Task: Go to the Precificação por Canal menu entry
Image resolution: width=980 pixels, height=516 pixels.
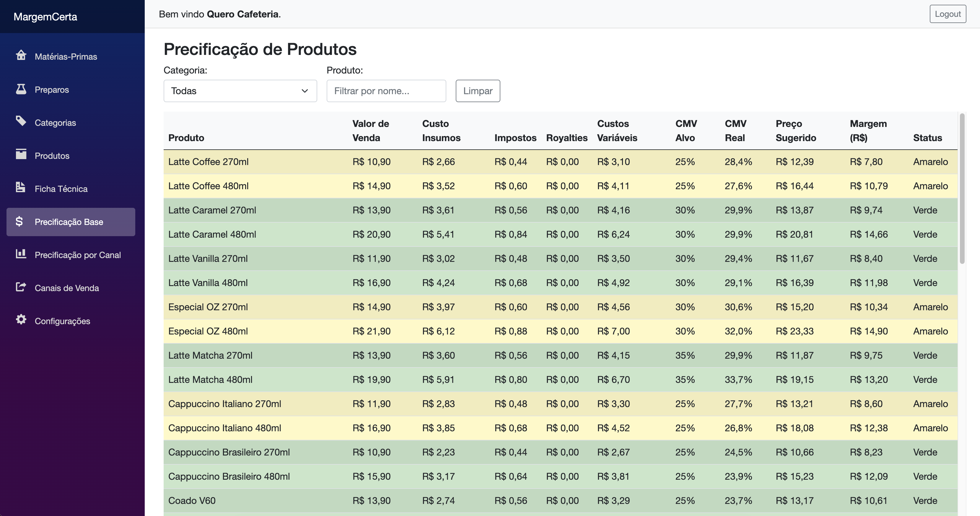Action: (78, 255)
